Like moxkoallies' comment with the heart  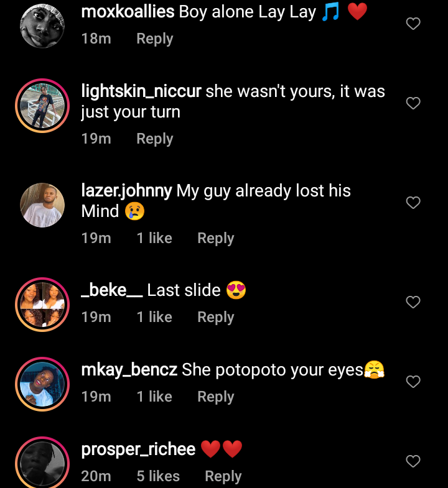pos(413,24)
